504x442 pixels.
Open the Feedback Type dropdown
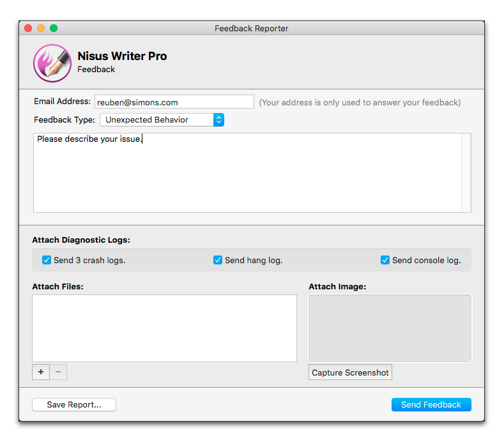coord(162,120)
